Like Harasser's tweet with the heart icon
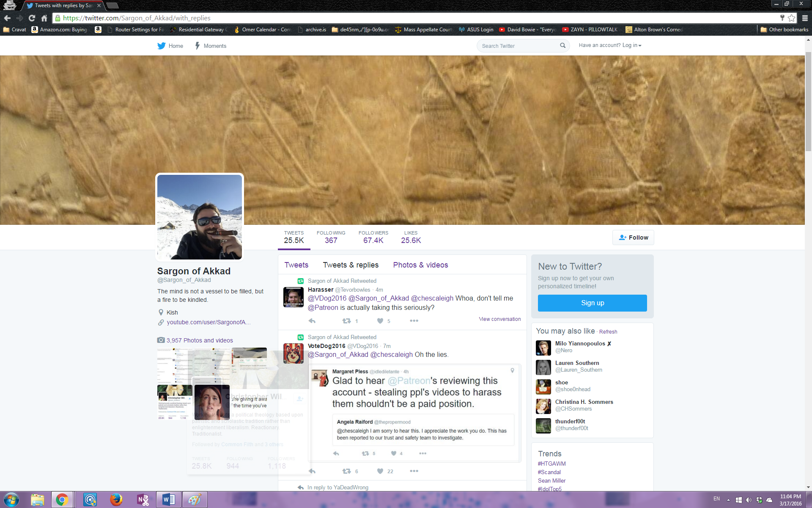Image resolution: width=812 pixels, height=508 pixels. click(x=380, y=321)
